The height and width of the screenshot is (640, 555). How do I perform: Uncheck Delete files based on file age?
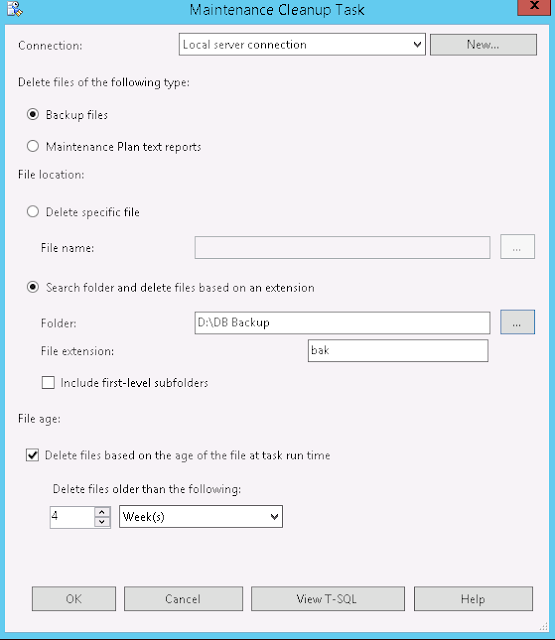tap(33, 455)
